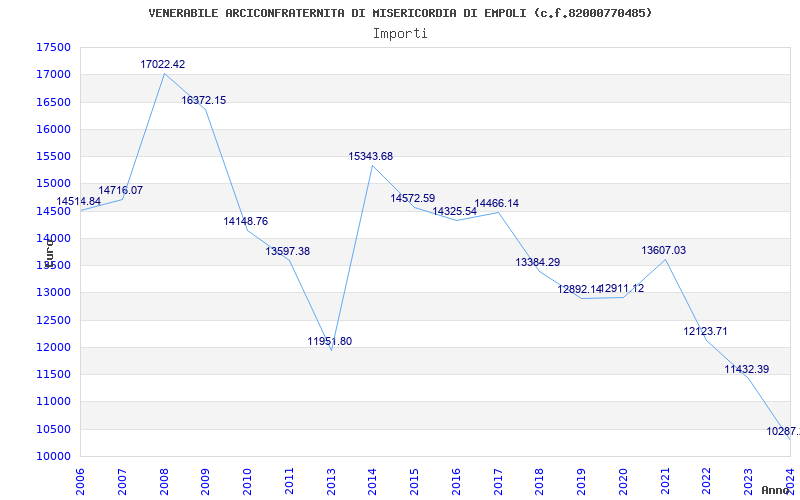Click x-axis year label 2010
Screen dimensions: 800x500
tap(247, 481)
